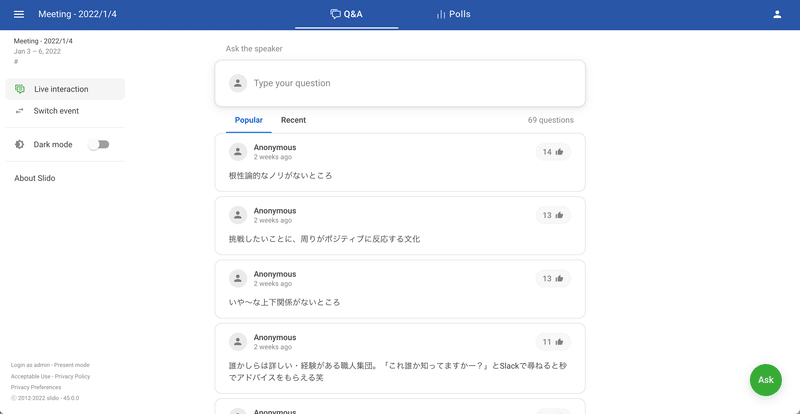Click the Ask the speaker label
This screenshot has width=800, height=414.
click(x=254, y=49)
